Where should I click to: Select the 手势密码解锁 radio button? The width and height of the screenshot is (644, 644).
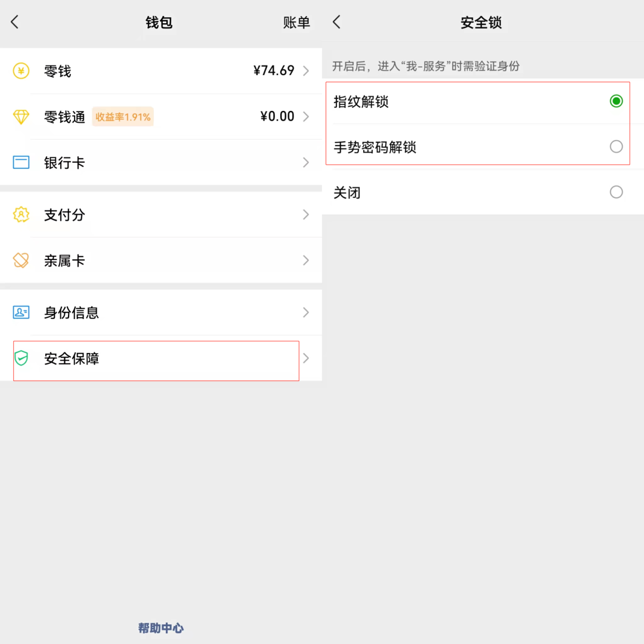point(616,147)
